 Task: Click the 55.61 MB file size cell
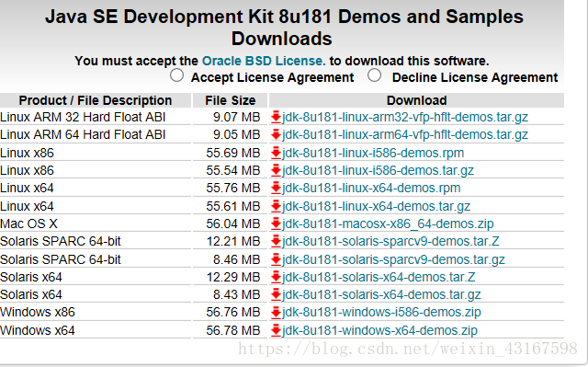[x=230, y=206]
